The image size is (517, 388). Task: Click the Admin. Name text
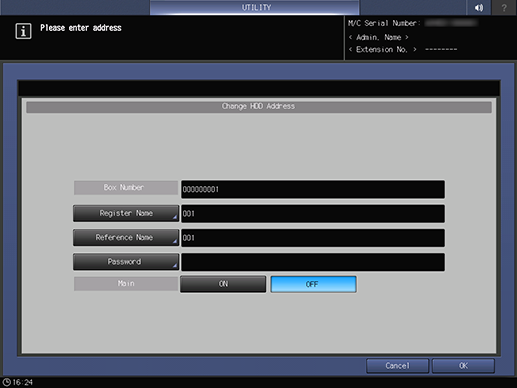click(x=378, y=37)
